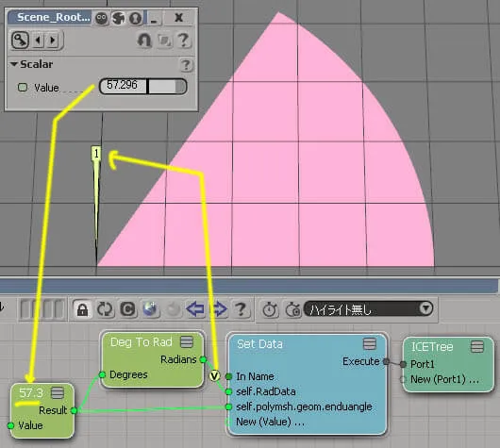Click the Value slider bar
Screen dimensions: 500x448
[x=167, y=87]
